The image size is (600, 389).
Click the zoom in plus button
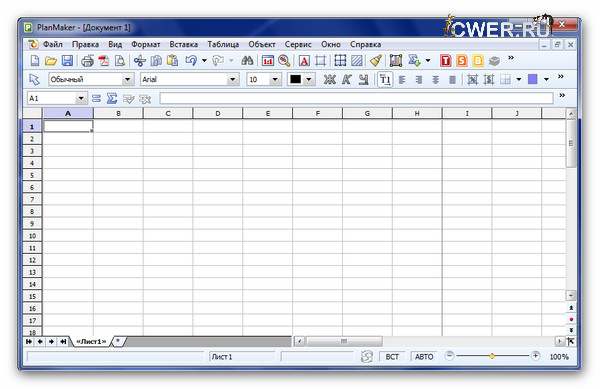(535, 356)
